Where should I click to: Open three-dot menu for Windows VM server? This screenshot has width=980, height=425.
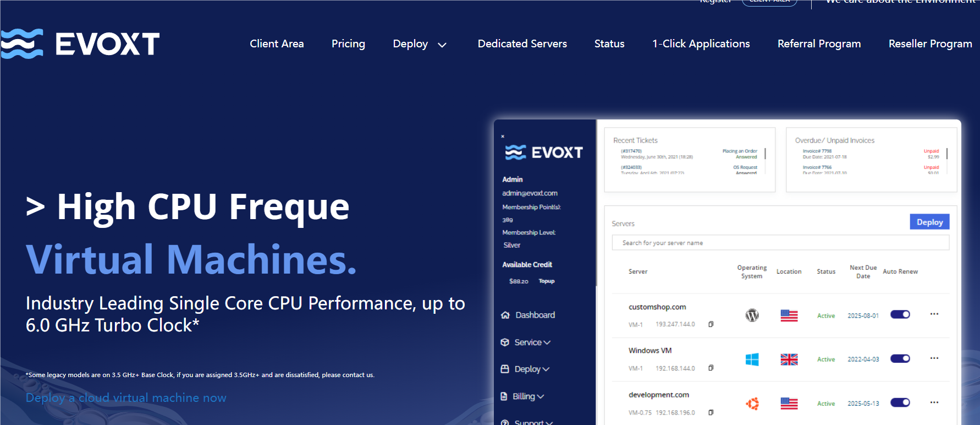click(934, 358)
